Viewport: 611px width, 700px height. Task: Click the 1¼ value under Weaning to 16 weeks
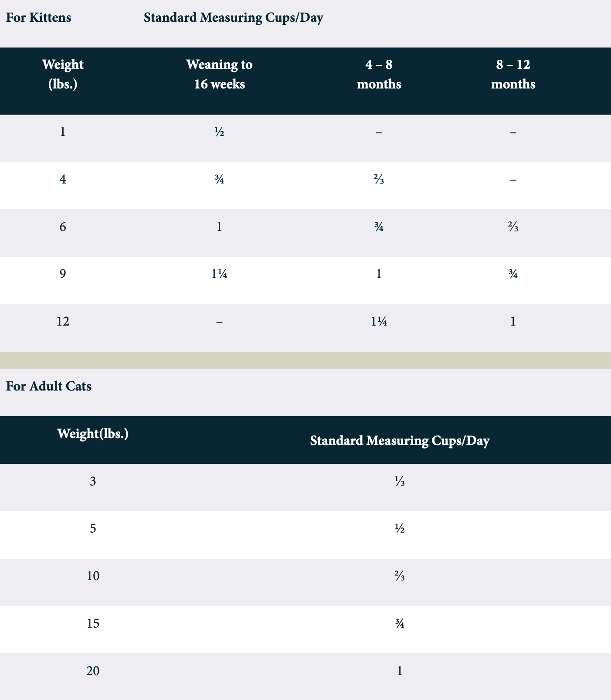pyautogui.click(x=219, y=274)
